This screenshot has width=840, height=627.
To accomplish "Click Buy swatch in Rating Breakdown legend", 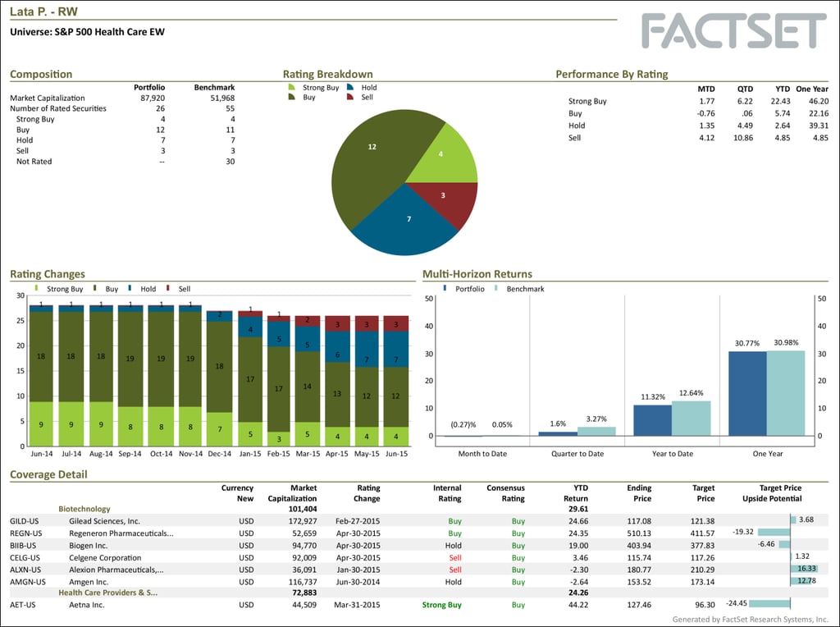I will pyautogui.click(x=291, y=97).
